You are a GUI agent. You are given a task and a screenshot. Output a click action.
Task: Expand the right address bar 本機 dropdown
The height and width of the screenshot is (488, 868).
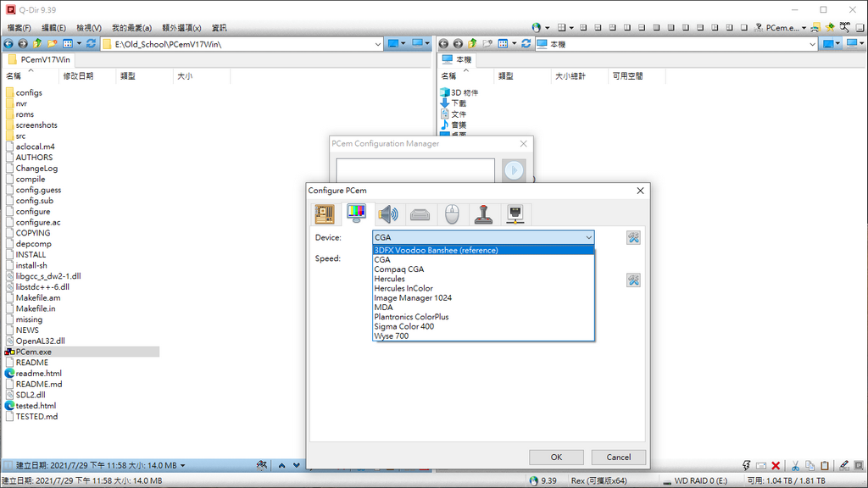coord(812,44)
